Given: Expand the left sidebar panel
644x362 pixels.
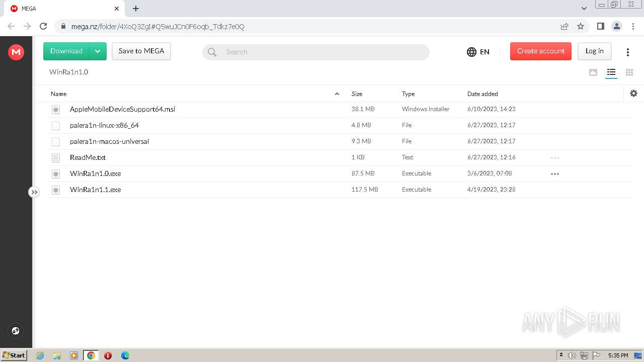Looking at the screenshot, I should (x=34, y=192).
